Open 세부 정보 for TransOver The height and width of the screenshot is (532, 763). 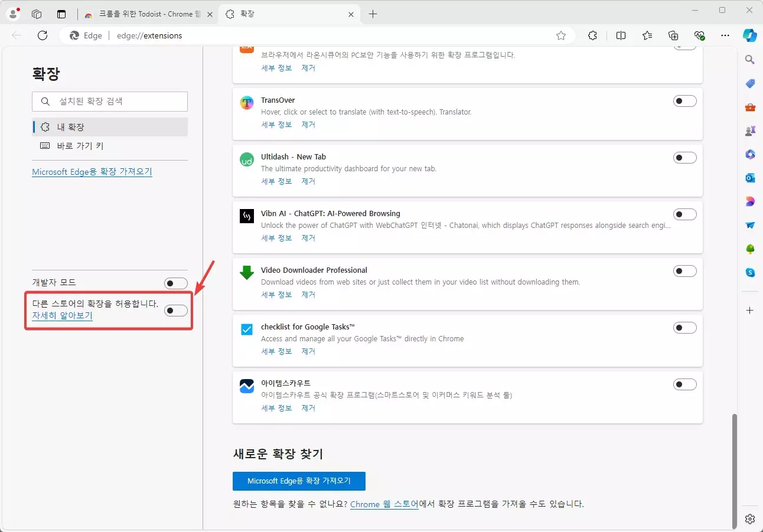277,125
